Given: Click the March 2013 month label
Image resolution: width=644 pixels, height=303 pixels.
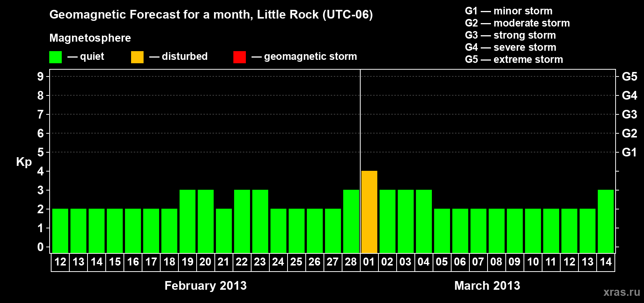Looking at the screenshot, I should pos(487,286).
